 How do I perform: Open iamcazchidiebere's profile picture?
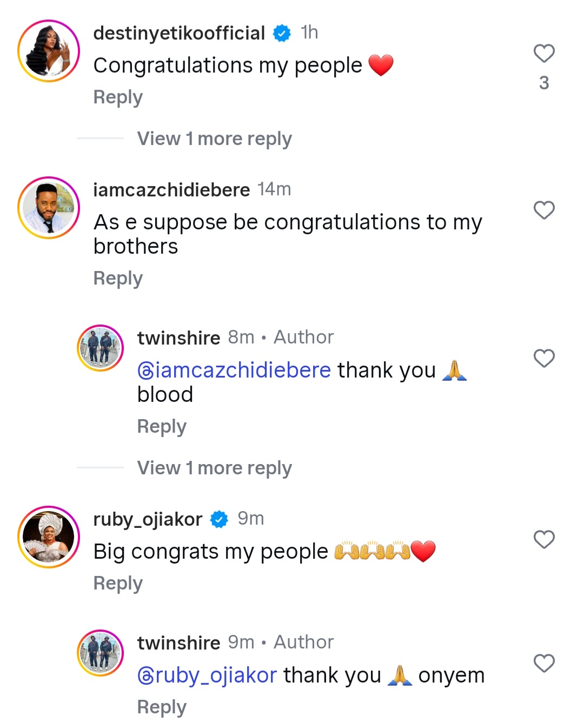tap(48, 207)
